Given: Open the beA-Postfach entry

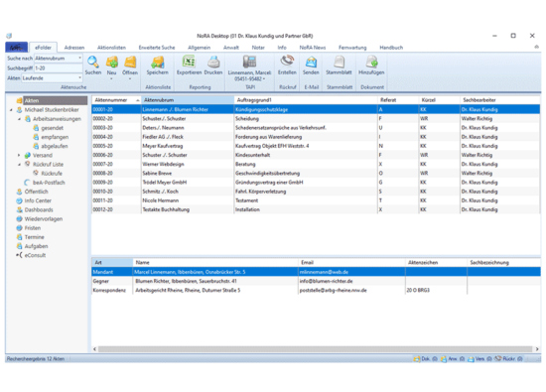Looking at the screenshot, I should [x=49, y=183].
